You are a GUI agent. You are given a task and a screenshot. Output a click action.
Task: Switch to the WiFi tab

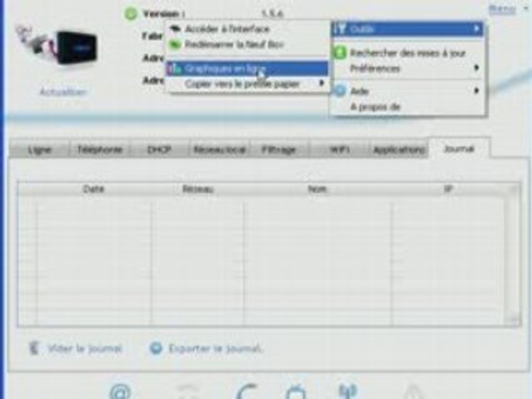click(x=339, y=149)
